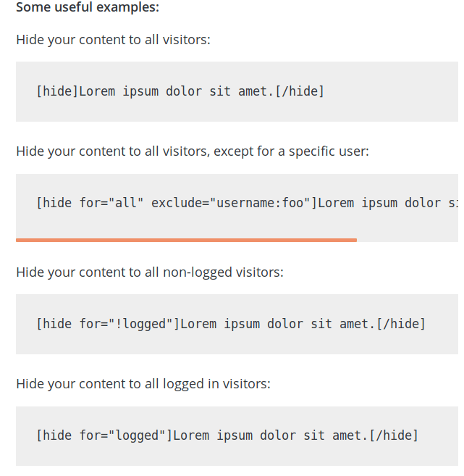This screenshot has height=476, width=464.
Task: Click the closing [/hide] in the logged example
Action: point(394,435)
